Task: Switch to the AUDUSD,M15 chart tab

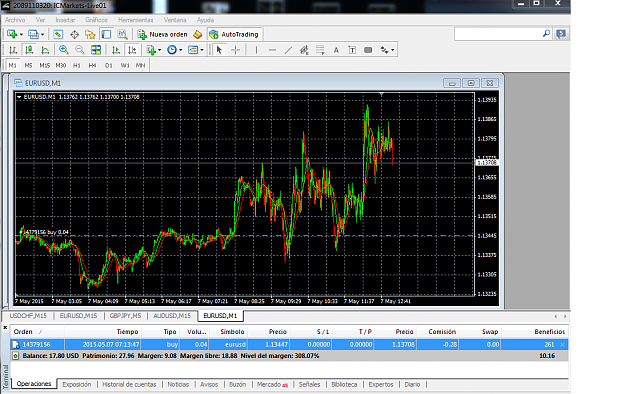Action: click(x=172, y=315)
